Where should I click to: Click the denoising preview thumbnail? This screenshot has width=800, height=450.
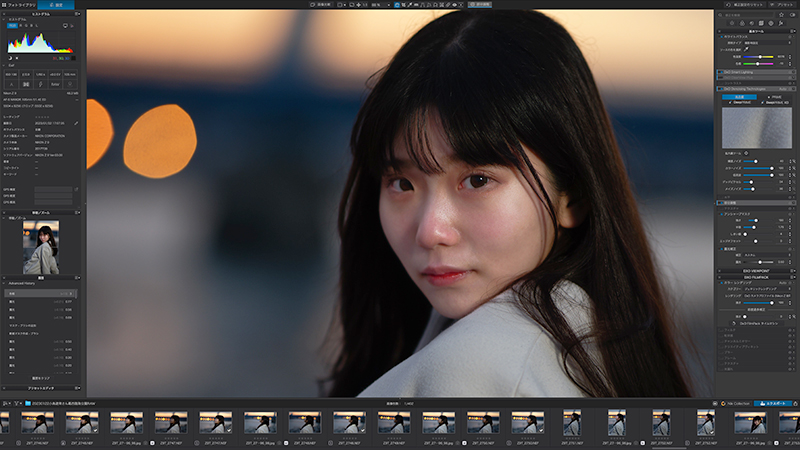click(x=757, y=128)
